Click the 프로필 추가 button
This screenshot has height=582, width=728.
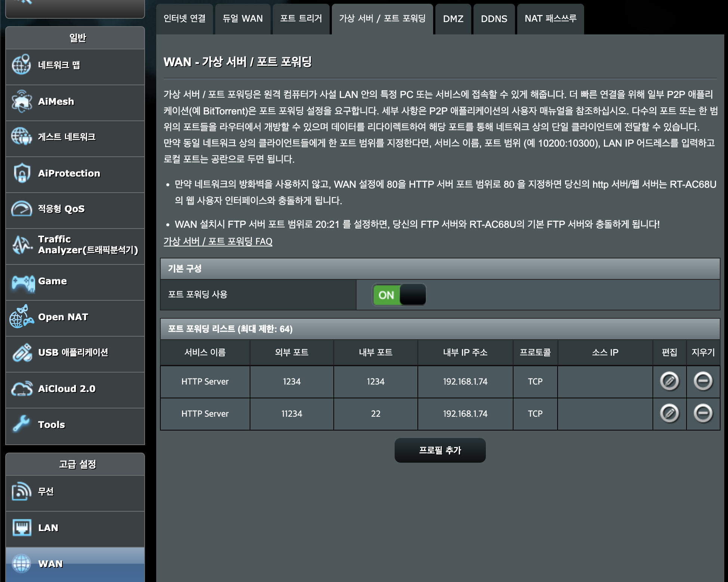pyautogui.click(x=440, y=450)
